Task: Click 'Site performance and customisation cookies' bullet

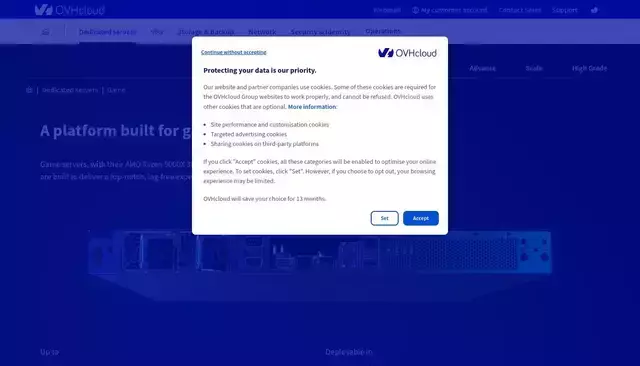Action: (x=269, y=124)
